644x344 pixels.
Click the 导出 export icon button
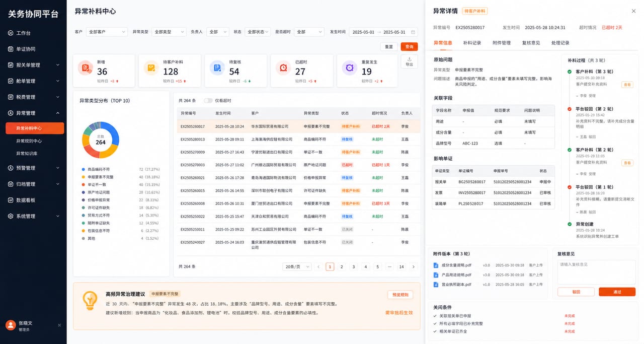tap(409, 61)
